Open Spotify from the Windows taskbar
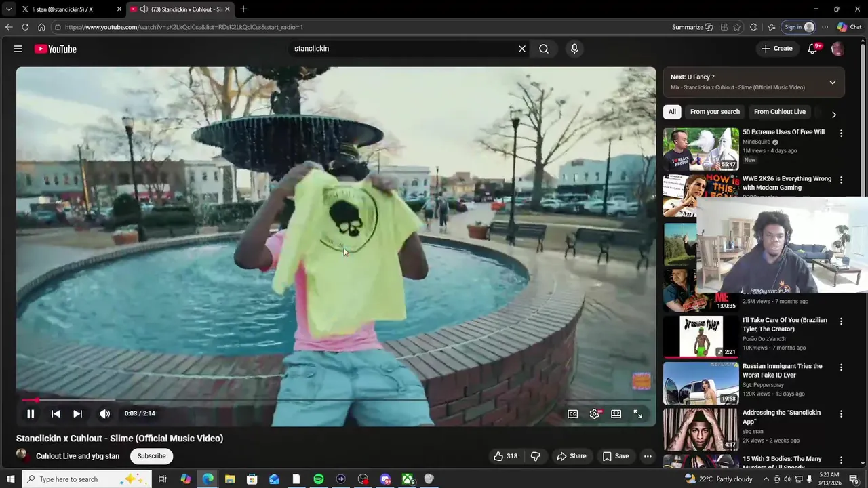The width and height of the screenshot is (868, 488). 318,479
